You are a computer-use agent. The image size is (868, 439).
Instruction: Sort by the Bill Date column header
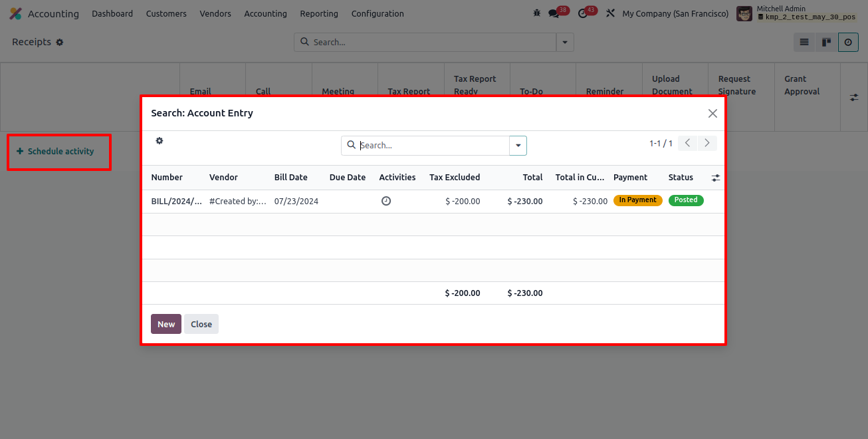291,178
